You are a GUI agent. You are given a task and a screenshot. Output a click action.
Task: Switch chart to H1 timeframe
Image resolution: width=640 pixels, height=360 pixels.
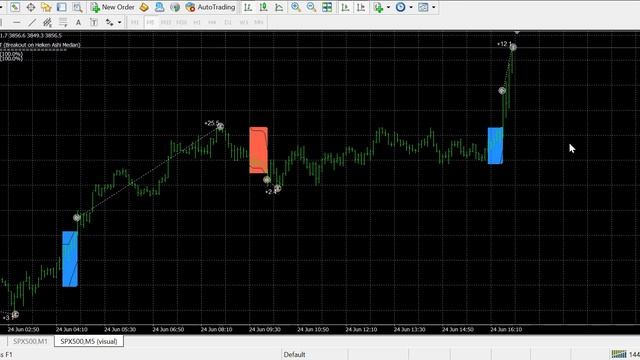[197, 22]
